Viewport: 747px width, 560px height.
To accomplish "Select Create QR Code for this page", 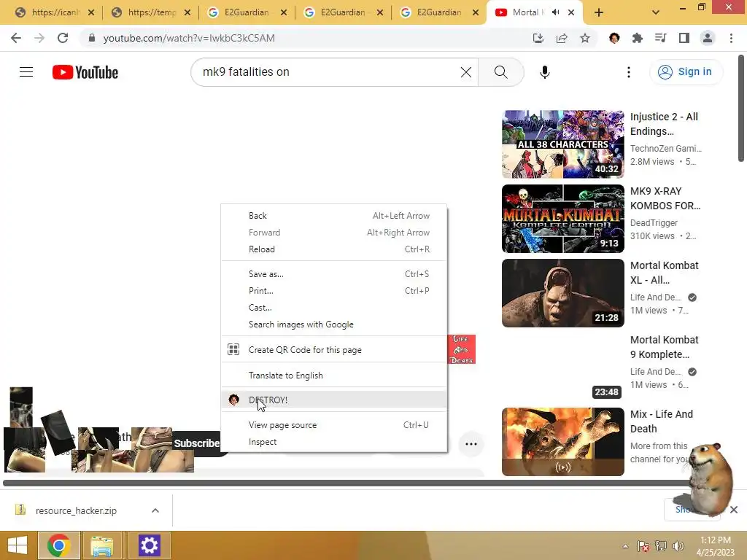I will [x=334, y=350].
